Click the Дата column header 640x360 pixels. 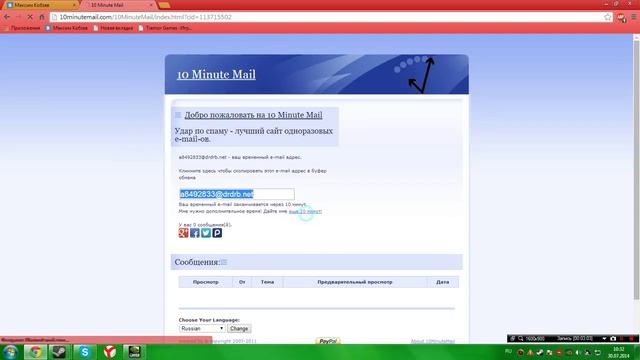(442, 282)
